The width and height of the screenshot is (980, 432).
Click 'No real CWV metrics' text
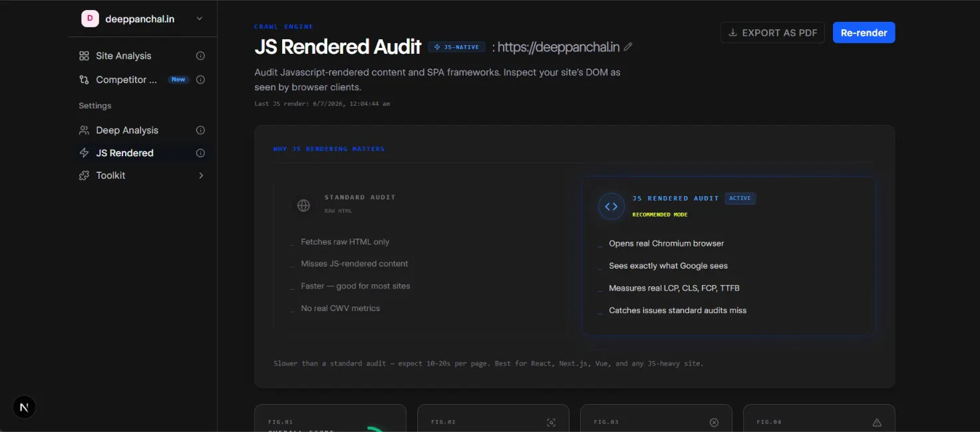pos(341,308)
